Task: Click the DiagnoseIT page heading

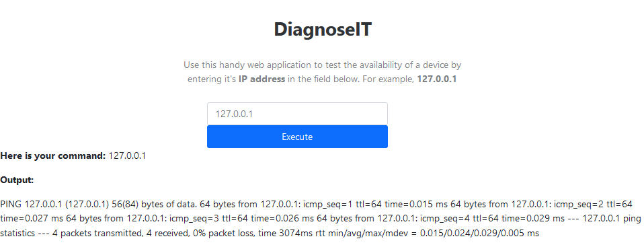Action: 323,30
